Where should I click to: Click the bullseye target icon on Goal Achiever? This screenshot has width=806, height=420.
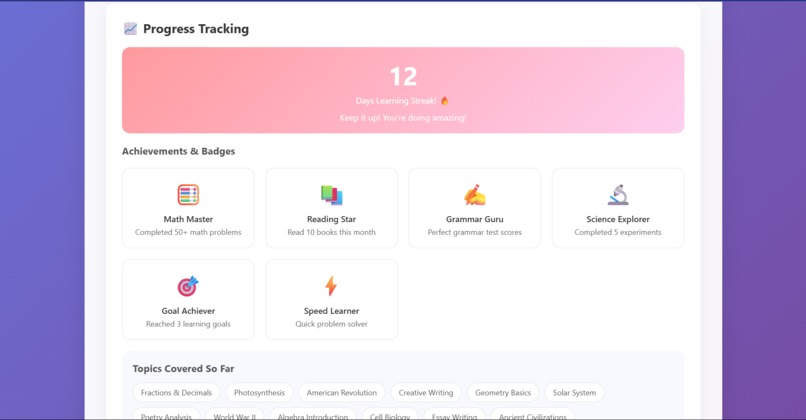tap(188, 286)
